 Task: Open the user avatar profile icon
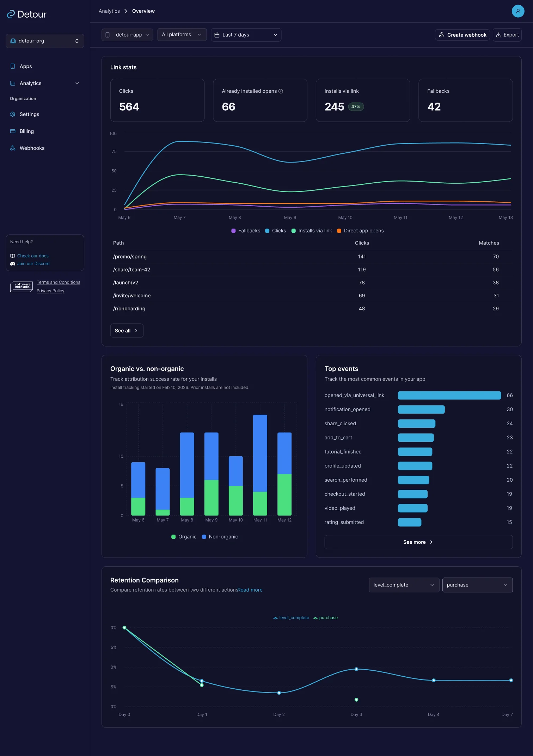tap(518, 11)
